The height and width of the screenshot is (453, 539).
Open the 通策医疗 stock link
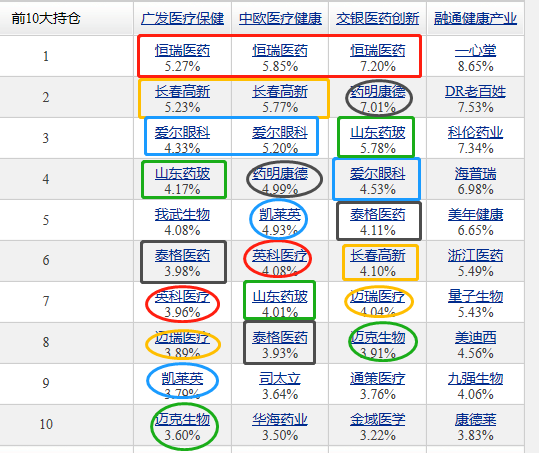pos(378,378)
